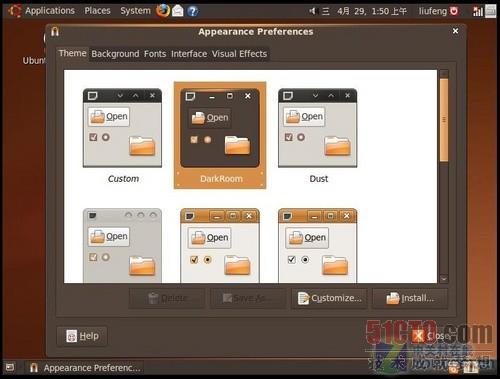This screenshot has width=500, height=379.
Task: Select the Custom theme thumbnail
Action: click(122, 128)
